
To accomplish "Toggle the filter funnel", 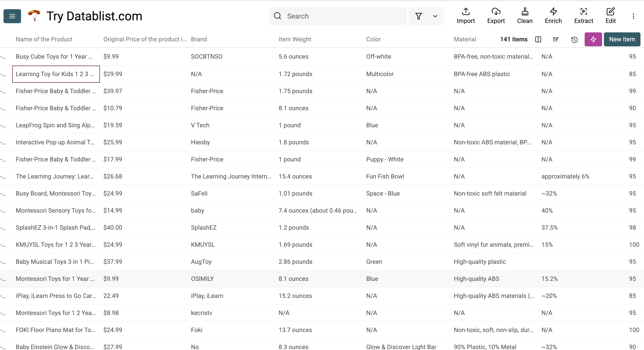I will [419, 16].
